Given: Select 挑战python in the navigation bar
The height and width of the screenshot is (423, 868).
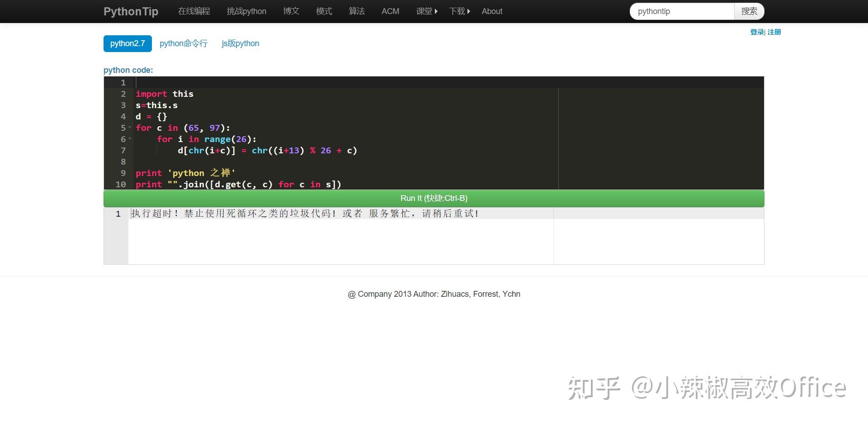Looking at the screenshot, I should (246, 11).
